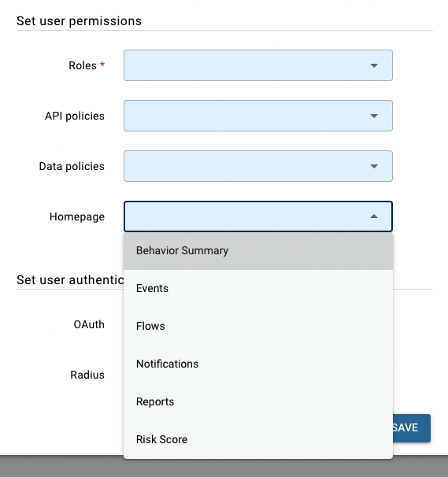The image size is (448, 477).
Task: Click inside the API policies select field
Action: (x=258, y=116)
